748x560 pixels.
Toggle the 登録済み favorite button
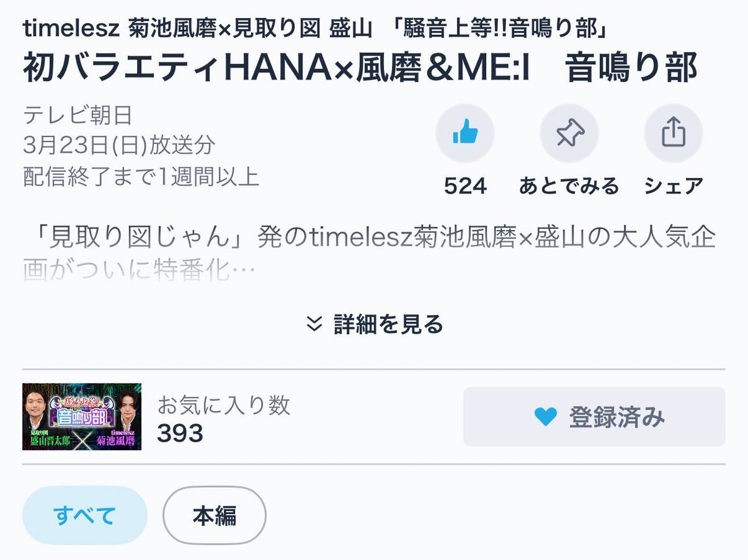click(594, 417)
